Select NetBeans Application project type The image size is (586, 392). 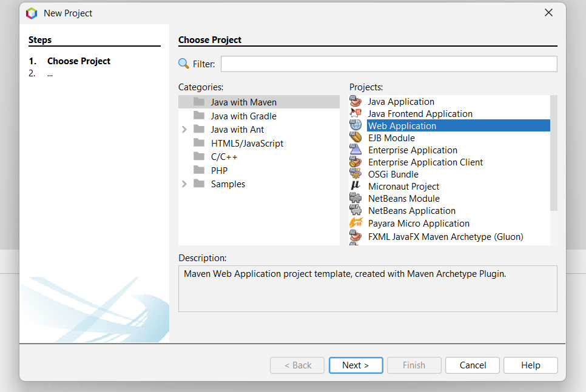coord(412,211)
